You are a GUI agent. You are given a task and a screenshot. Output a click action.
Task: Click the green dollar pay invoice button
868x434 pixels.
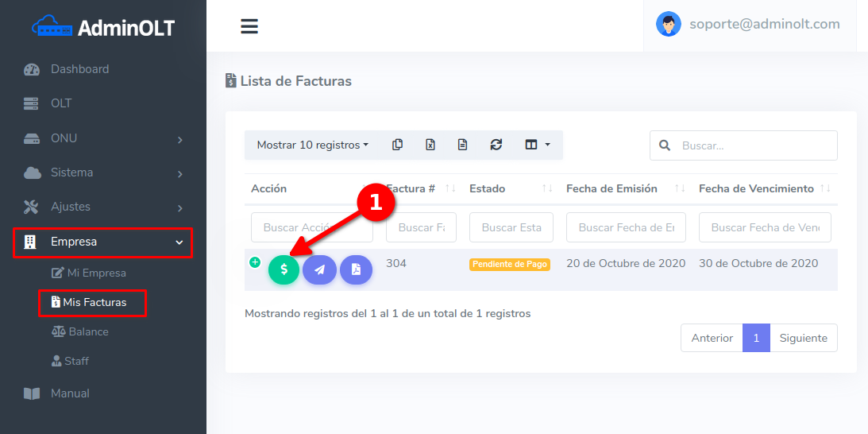(x=284, y=269)
